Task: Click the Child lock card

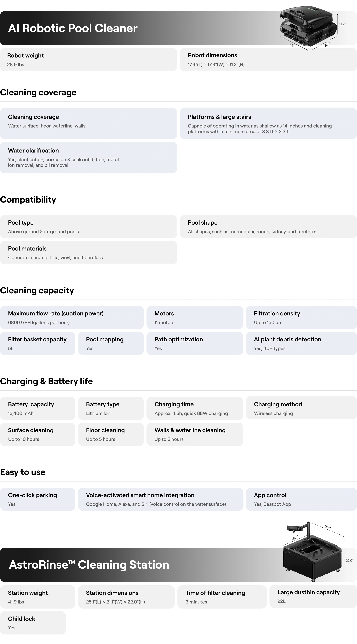Action: 33,623
